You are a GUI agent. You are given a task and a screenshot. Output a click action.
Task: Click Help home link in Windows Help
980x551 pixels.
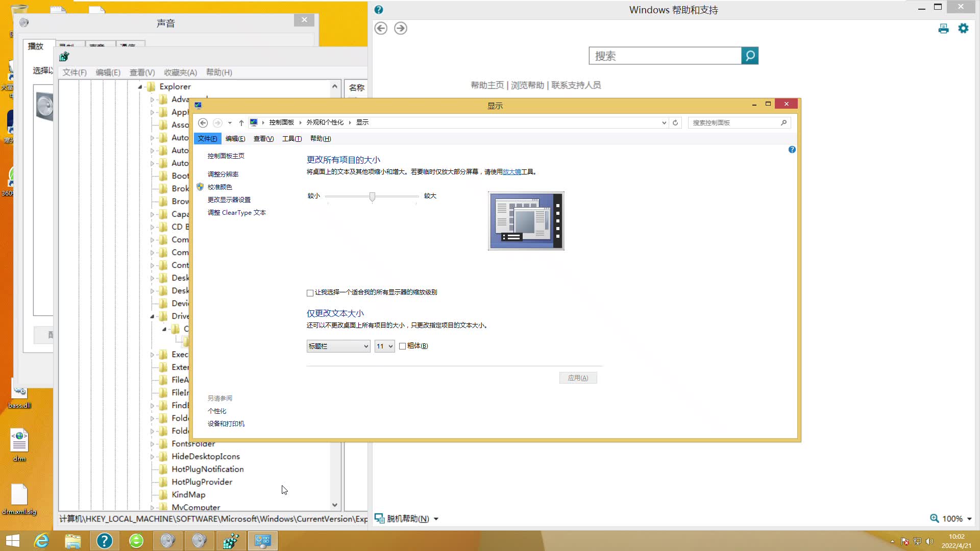point(487,85)
